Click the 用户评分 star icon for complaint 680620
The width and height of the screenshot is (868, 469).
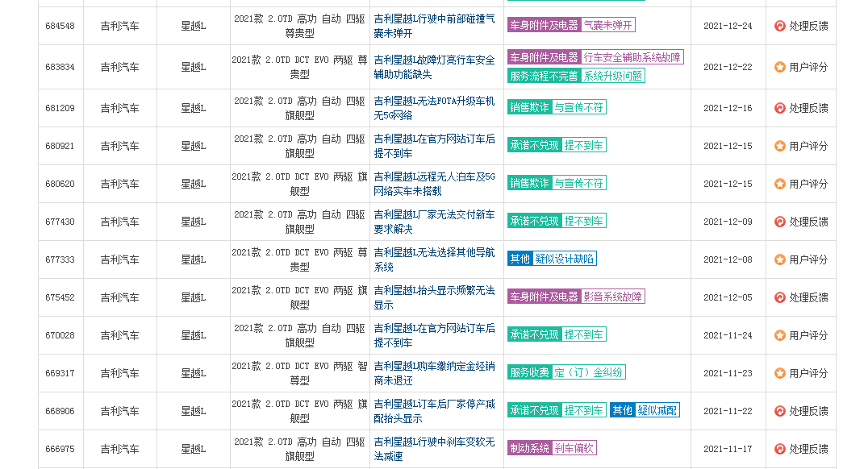coord(779,184)
